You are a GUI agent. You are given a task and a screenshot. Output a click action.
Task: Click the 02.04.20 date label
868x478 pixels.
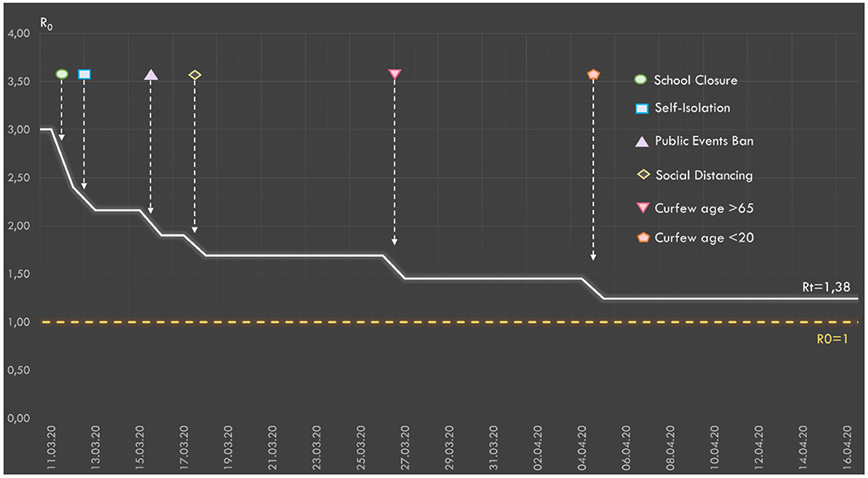click(x=538, y=447)
